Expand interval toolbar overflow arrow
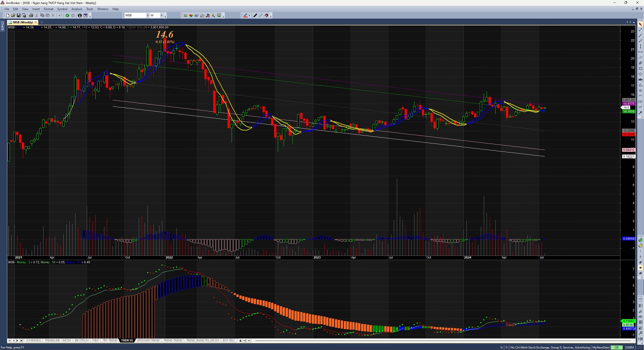Viewport: 644px width, 350px height. click(642, 278)
